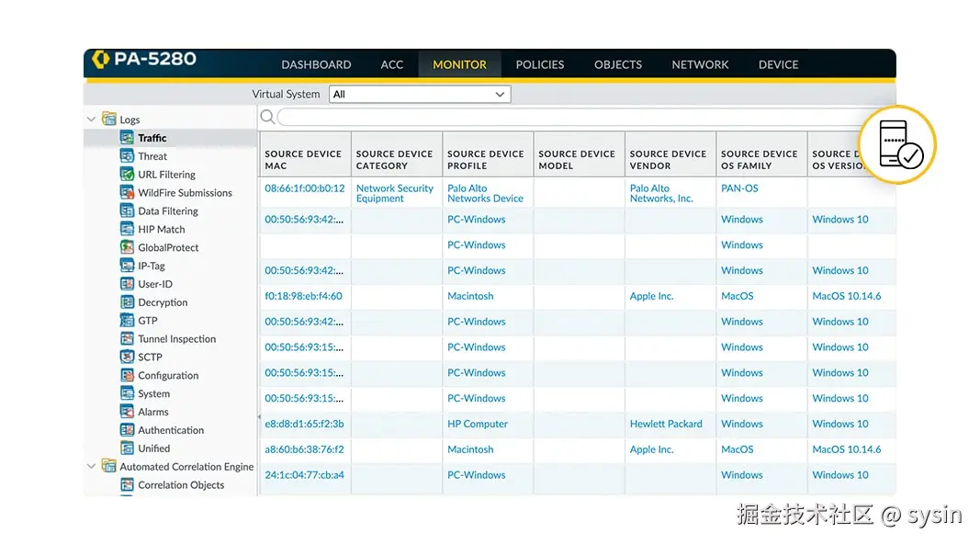Click the Correlation Objects icon

[127, 485]
